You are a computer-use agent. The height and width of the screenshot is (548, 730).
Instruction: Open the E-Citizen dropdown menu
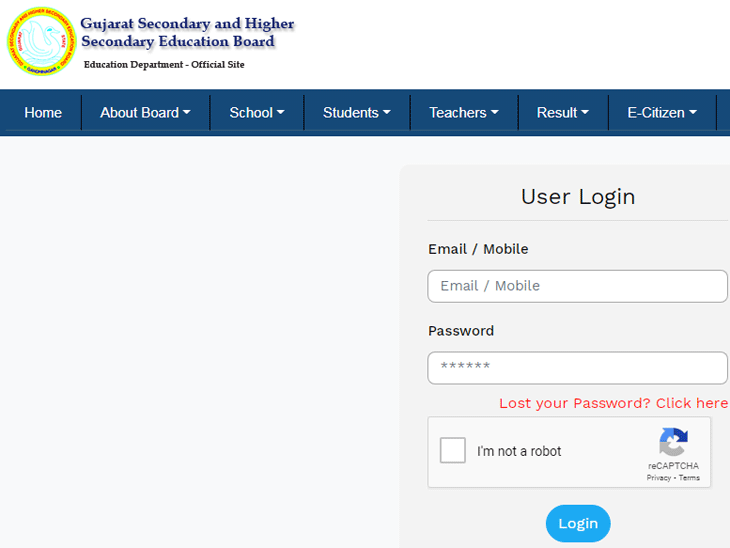point(662,113)
